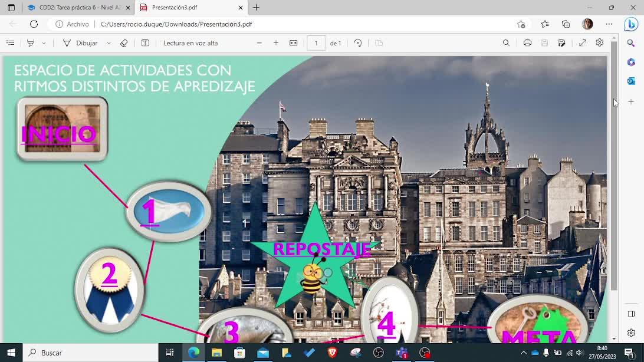
Task: Open the Windows Start menu
Action: pos(11,353)
